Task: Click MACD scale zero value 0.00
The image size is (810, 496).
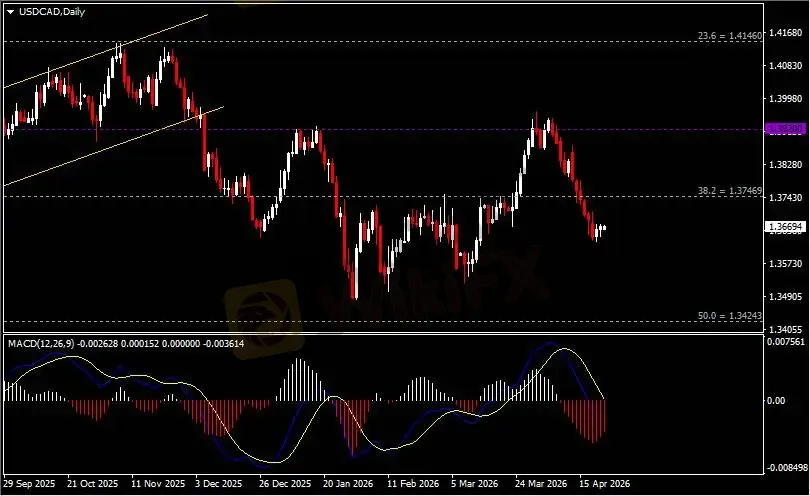Action: (x=776, y=400)
